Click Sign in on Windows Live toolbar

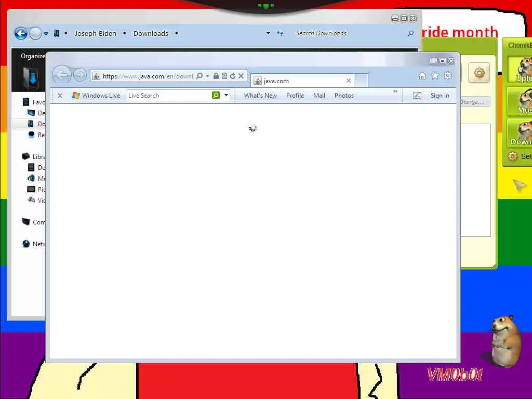(440, 96)
